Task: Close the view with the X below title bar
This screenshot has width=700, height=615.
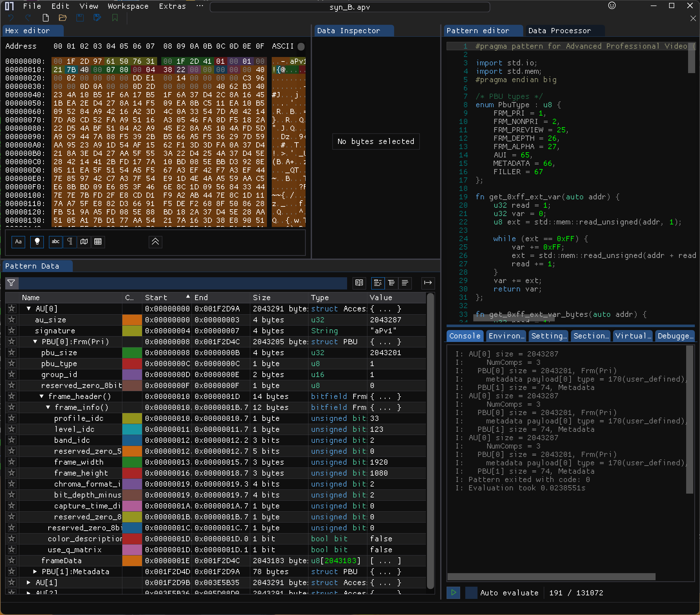Action: 693,18
